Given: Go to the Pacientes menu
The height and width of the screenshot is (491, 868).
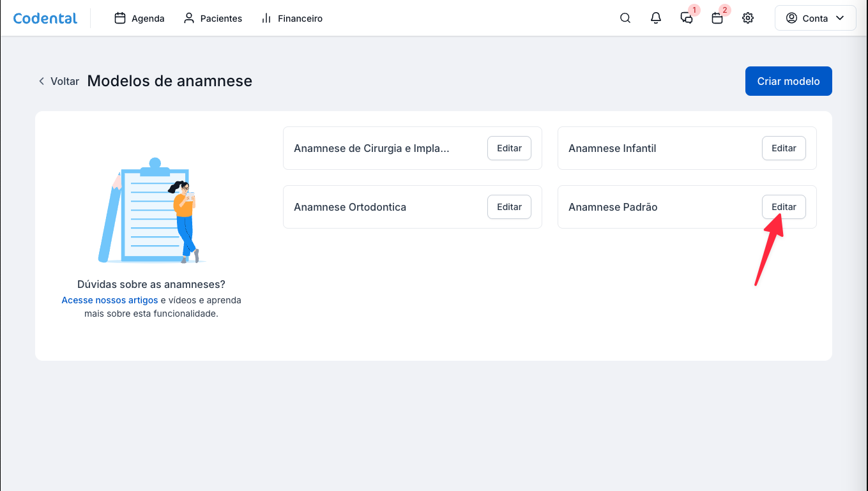Looking at the screenshot, I should coord(213,19).
